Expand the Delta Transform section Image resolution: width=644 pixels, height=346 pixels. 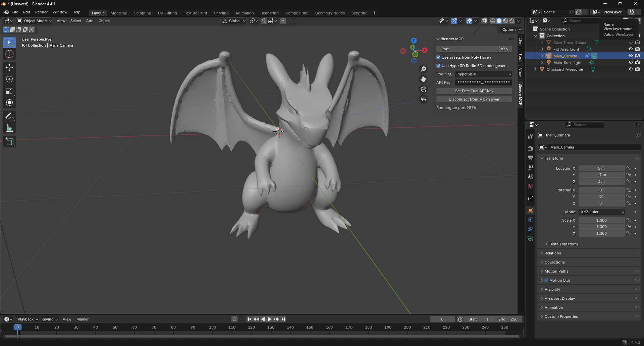coord(563,244)
